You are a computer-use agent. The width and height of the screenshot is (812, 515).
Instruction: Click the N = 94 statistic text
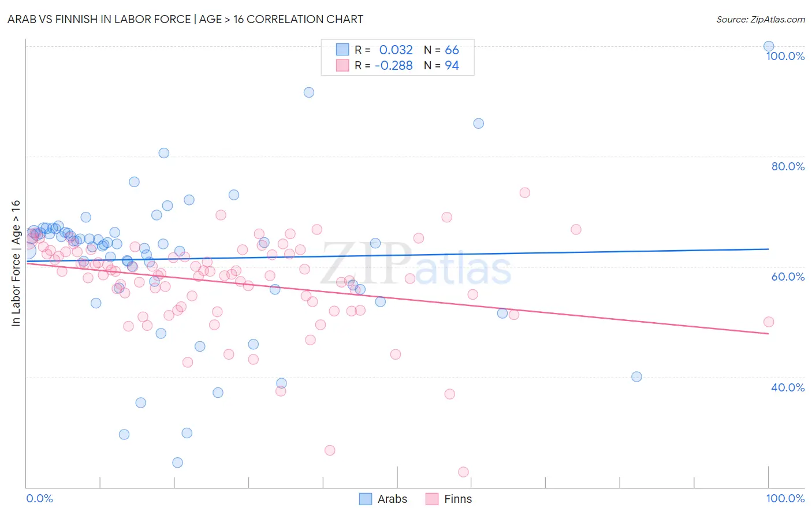click(441, 65)
